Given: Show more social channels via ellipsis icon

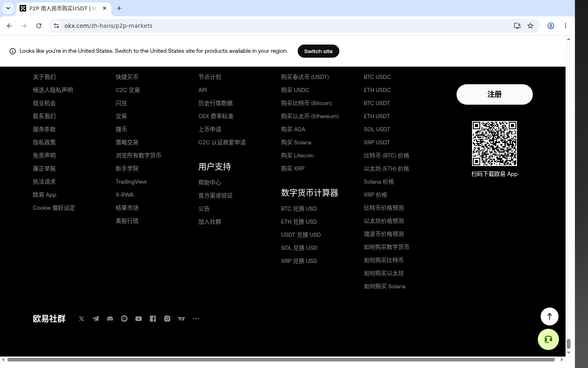Looking at the screenshot, I should click(196, 319).
